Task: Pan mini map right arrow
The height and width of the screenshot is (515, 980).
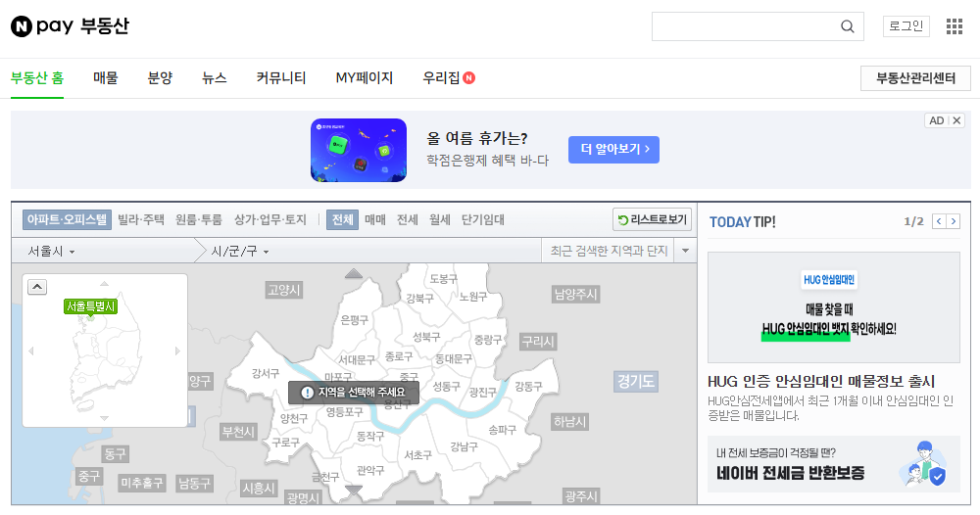Action: click(177, 351)
